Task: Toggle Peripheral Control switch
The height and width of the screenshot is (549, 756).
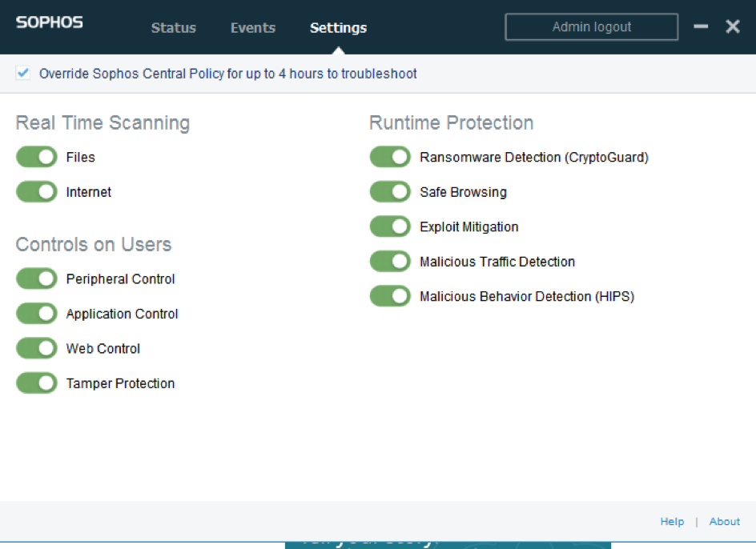Action: 37,279
